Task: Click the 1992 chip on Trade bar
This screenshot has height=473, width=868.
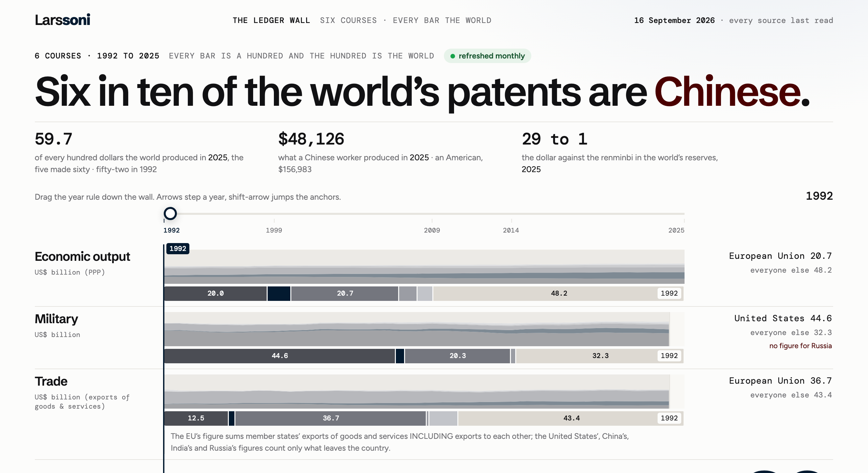Action: (x=669, y=418)
